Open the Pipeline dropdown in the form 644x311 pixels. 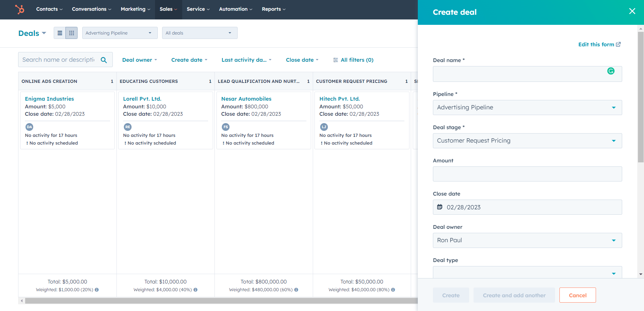527,107
